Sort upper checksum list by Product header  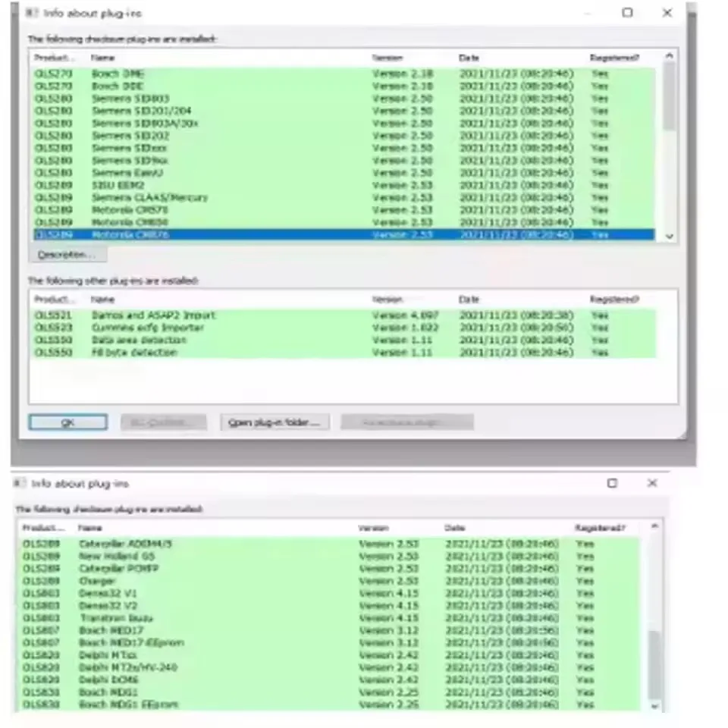click(53, 58)
